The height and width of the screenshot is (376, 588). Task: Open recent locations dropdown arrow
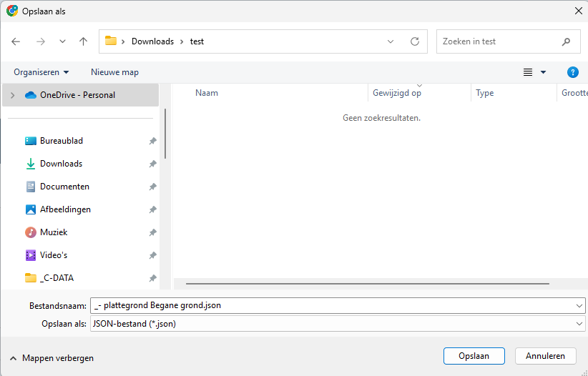[62, 41]
